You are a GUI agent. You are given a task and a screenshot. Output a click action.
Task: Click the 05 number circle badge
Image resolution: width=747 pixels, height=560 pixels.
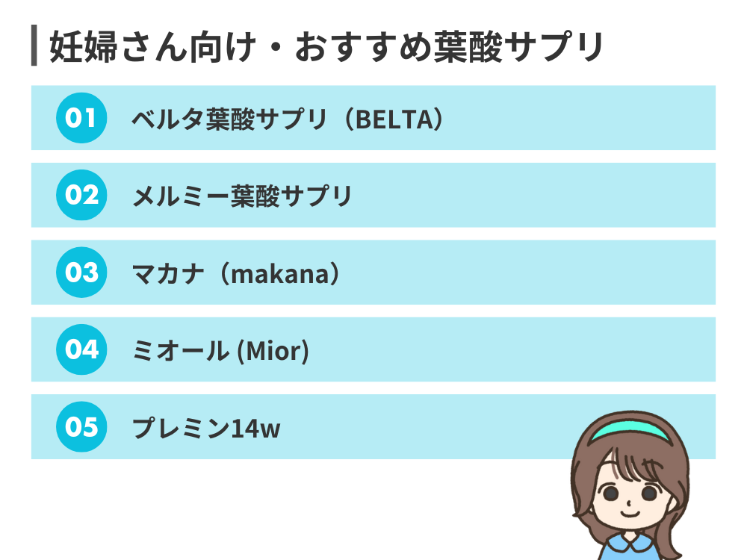click(x=81, y=426)
